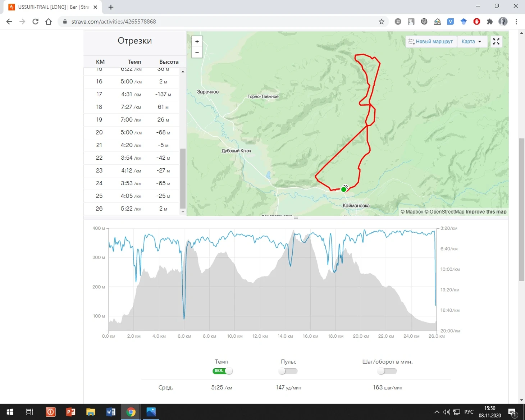Image resolution: width=525 pixels, height=420 pixels.
Task: Turn on Шаг/оборот cadence toggle
Action: (x=387, y=371)
